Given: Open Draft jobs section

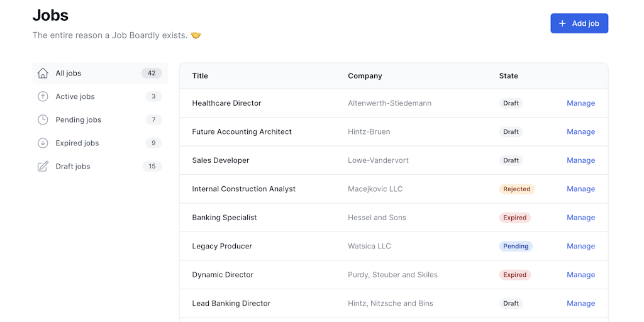Looking at the screenshot, I should point(100,166).
